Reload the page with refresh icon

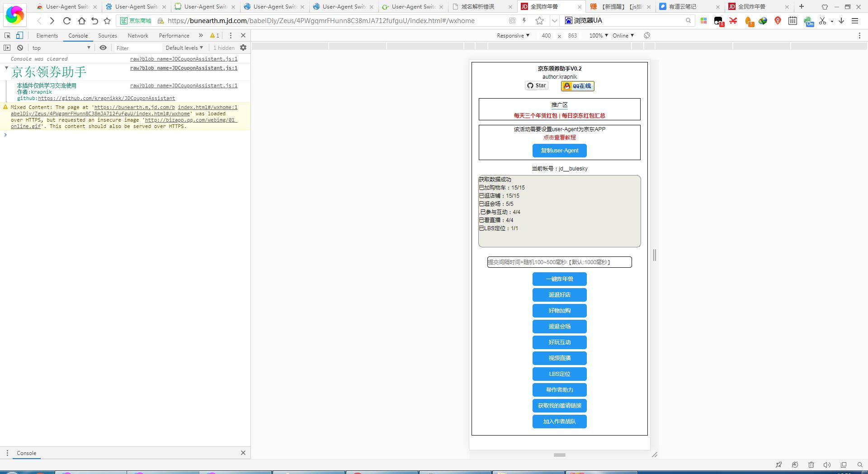[67, 21]
